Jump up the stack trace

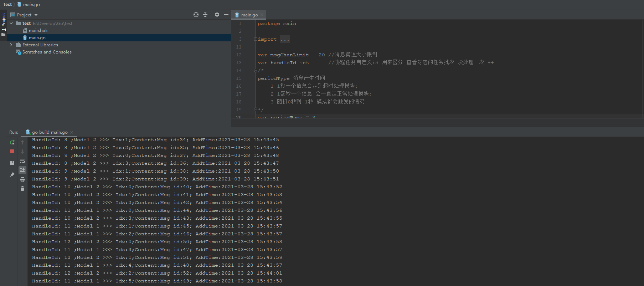pos(22,142)
